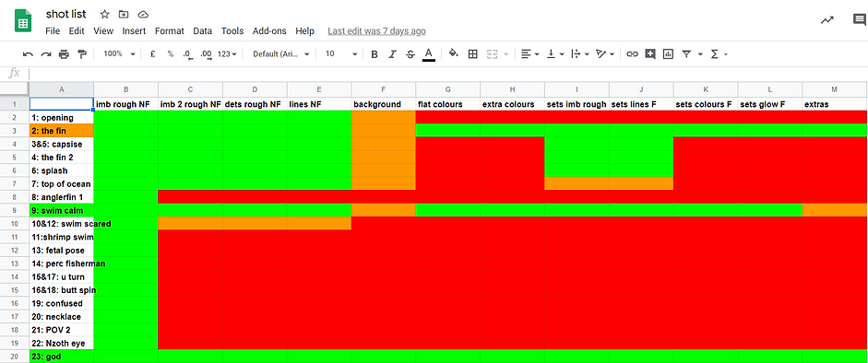Open more number formats 123 dropdown
Viewport: 868px width, 363px height.
pyautogui.click(x=227, y=54)
